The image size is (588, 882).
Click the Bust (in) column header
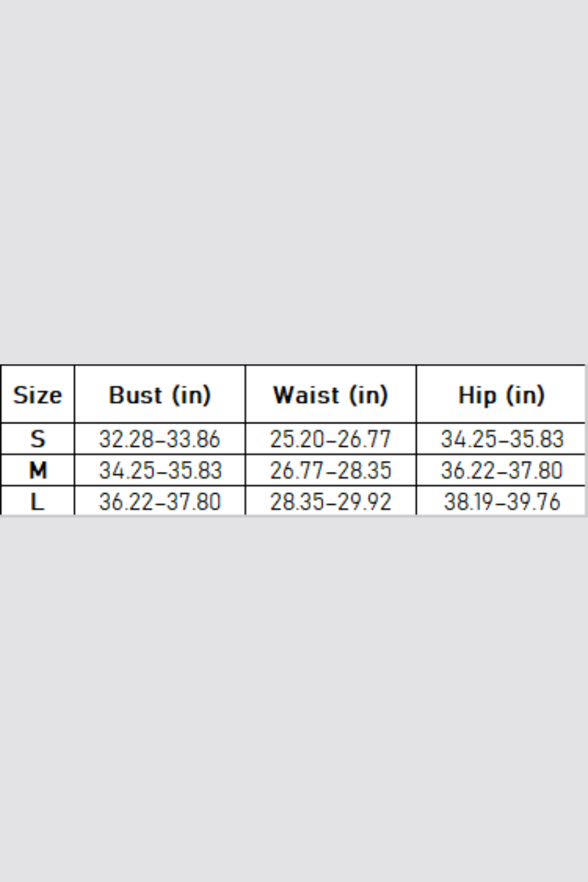[159, 395]
